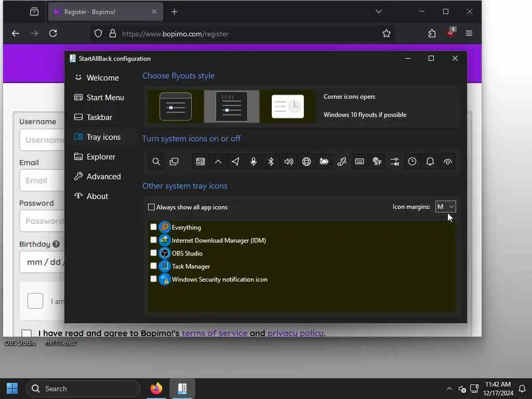Click the Bopimo Email input field
The height and width of the screenshot is (399, 532).
pyautogui.click(x=42, y=180)
